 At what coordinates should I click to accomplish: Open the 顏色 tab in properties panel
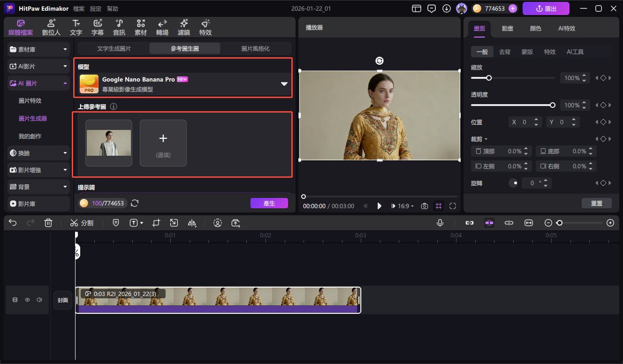535,29
